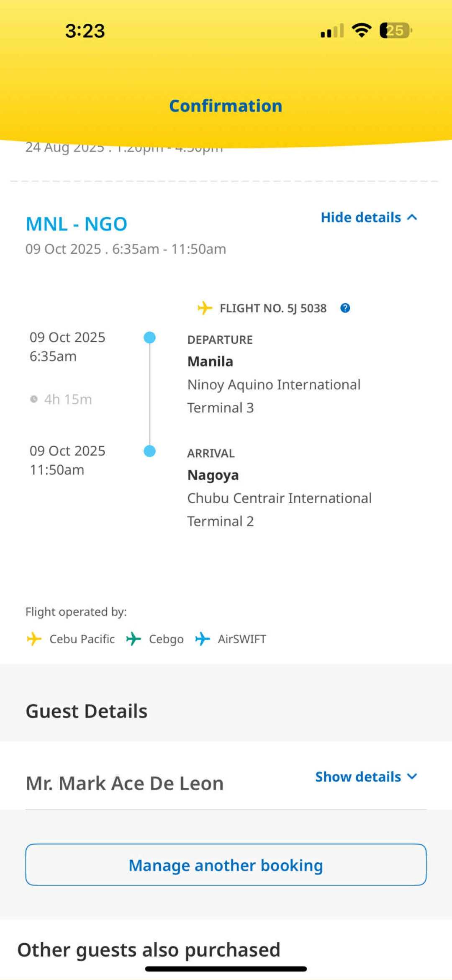Tap the up chevron beside Hide details

[x=412, y=217]
